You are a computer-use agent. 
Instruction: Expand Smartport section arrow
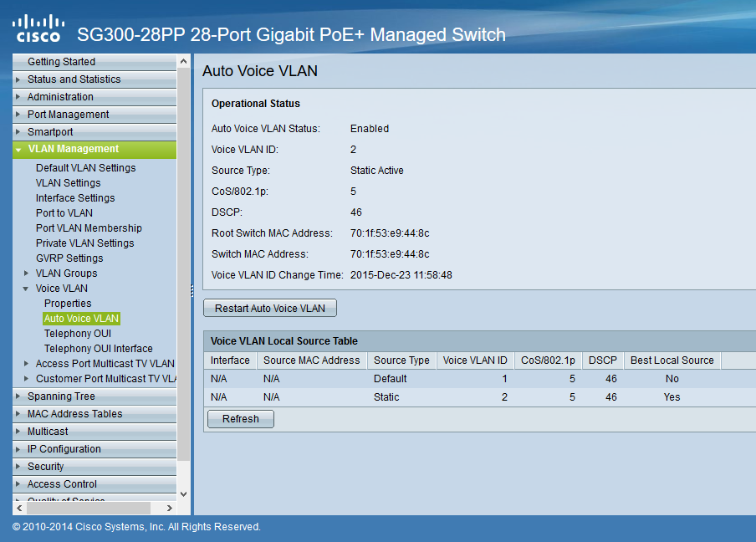click(x=18, y=131)
